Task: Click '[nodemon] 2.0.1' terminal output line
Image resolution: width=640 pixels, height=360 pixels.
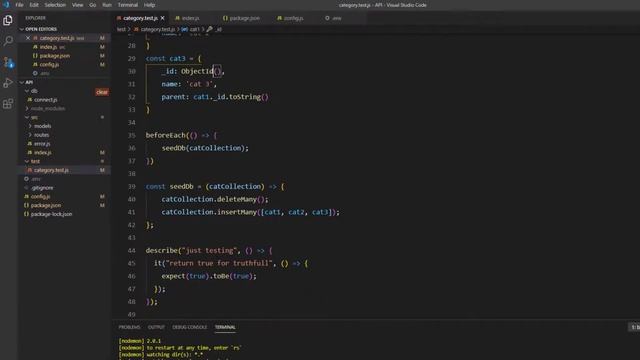Action: 140,341
